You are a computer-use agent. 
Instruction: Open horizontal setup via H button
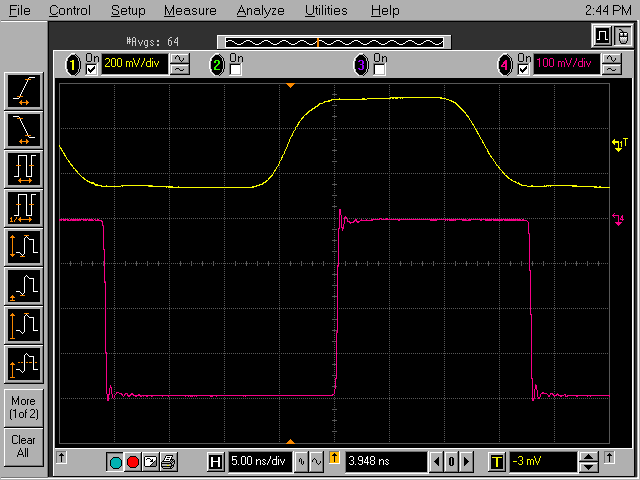(x=216, y=462)
